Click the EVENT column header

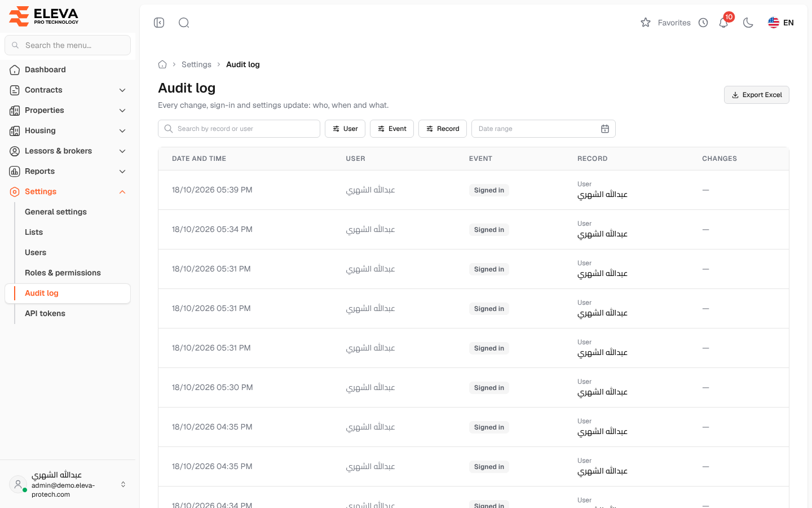[x=480, y=159]
